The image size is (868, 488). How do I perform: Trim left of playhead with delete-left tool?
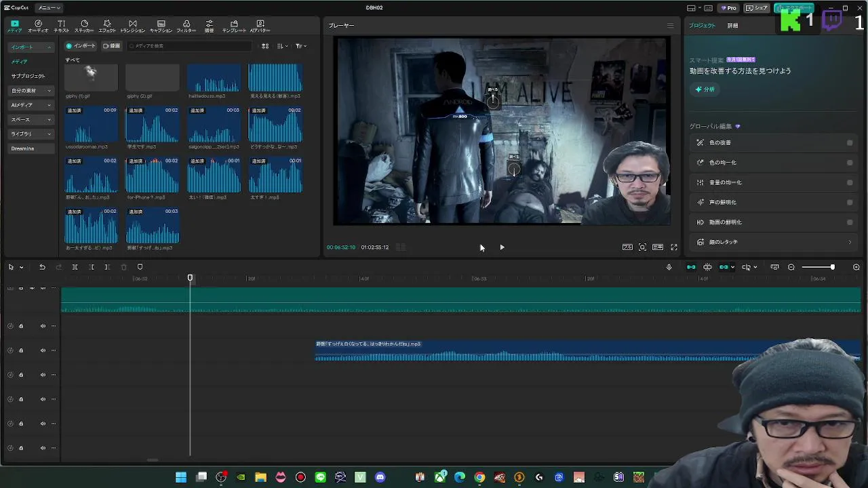(x=91, y=267)
